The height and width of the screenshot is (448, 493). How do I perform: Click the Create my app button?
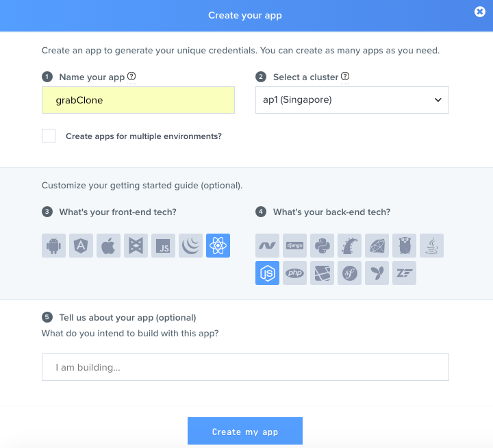245,432
